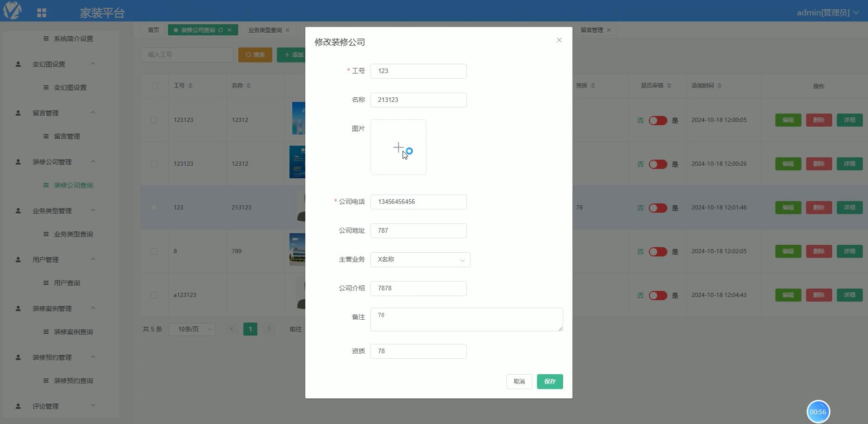868x424 pixels.
Task: Click the apps grid icon in the top navbar
Action: coord(41,12)
